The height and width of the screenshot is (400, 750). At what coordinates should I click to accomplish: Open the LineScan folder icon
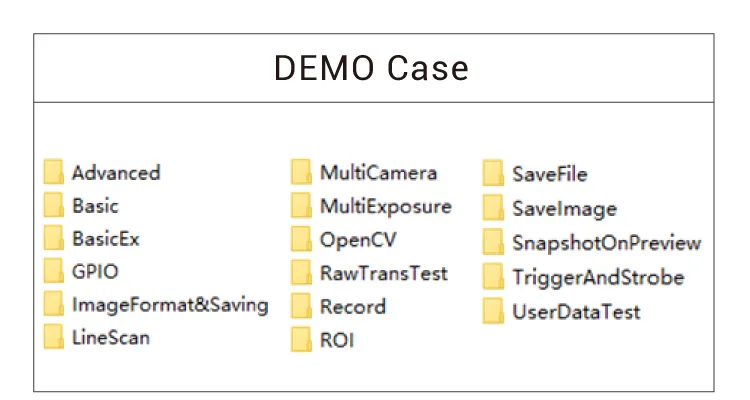54,337
